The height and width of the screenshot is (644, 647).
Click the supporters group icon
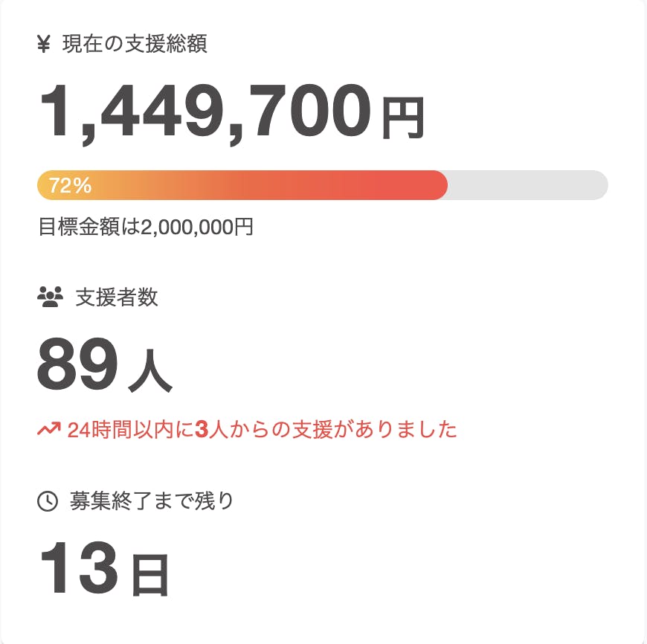pyautogui.click(x=50, y=297)
